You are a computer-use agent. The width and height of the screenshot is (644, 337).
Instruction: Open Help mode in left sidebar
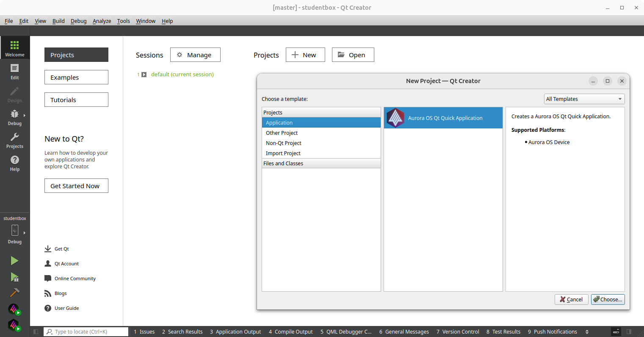15,163
